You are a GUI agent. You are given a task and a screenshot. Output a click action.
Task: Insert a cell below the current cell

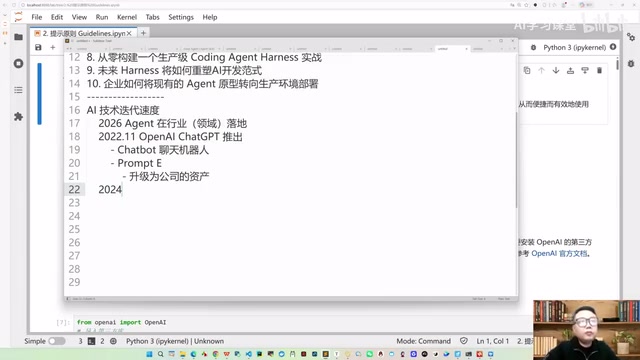pos(585,71)
